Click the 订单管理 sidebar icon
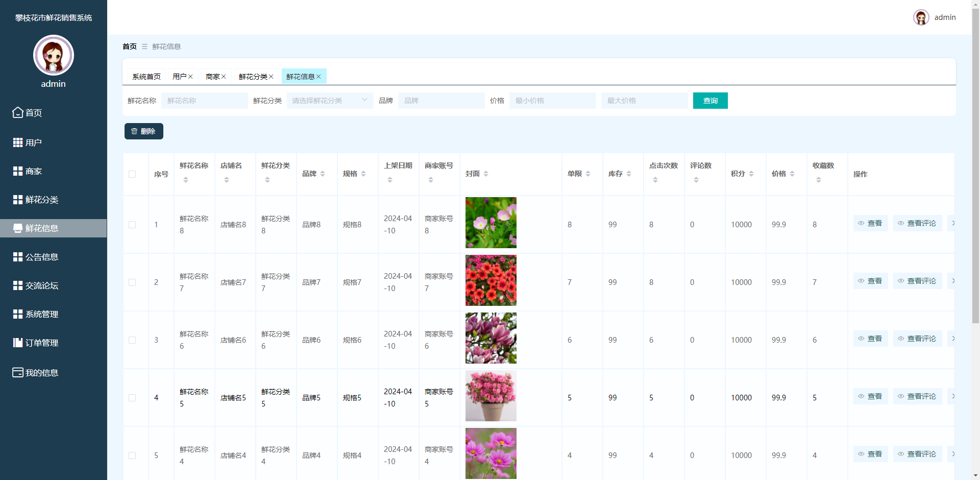980x480 pixels. pos(18,343)
